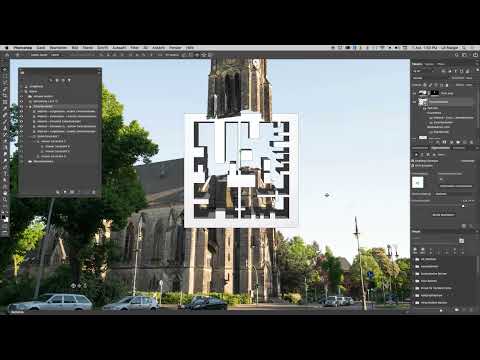This screenshot has width=480, height=360.
Task: Filter 3D panel by whole scene
Action: [x=51, y=80]
